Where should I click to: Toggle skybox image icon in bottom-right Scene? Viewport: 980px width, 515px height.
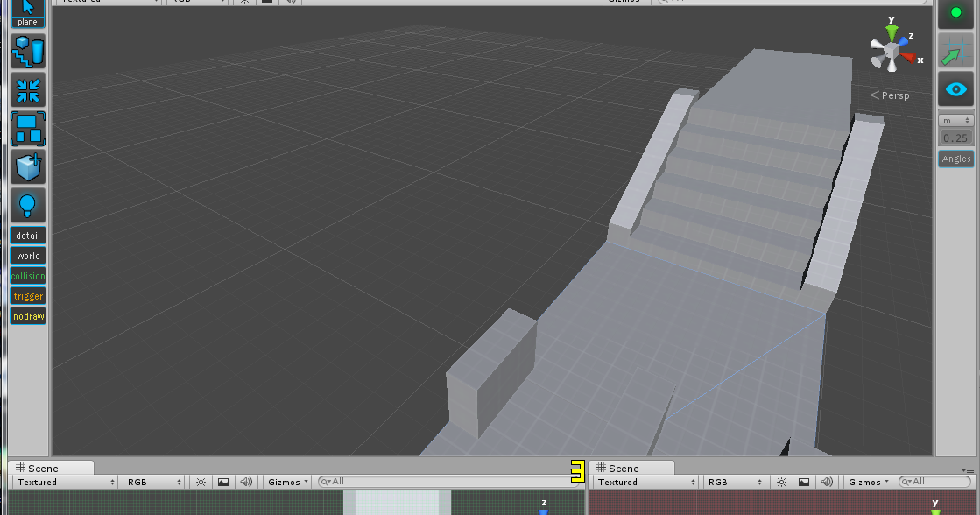pos(804,482)
